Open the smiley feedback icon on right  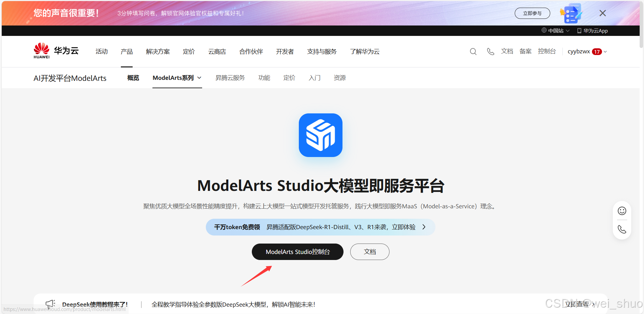(622, 211)
